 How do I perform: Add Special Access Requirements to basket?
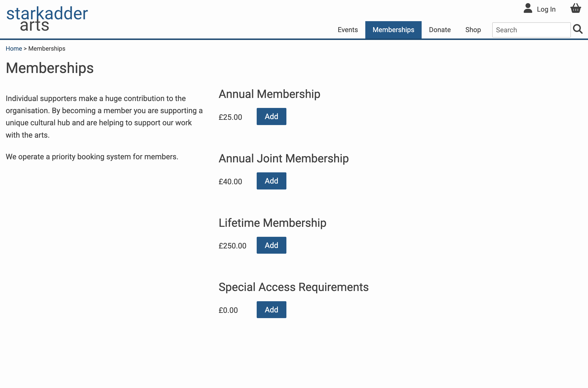271,310
